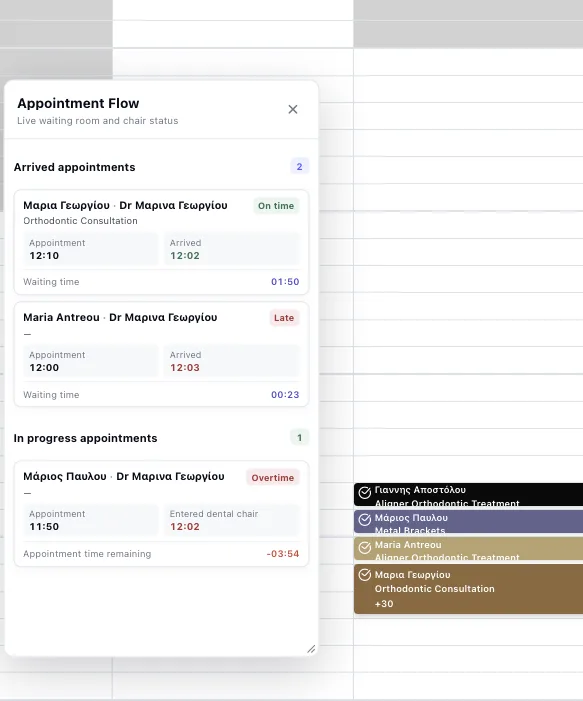Click the Overtime status badge

(x=273, y=477)
